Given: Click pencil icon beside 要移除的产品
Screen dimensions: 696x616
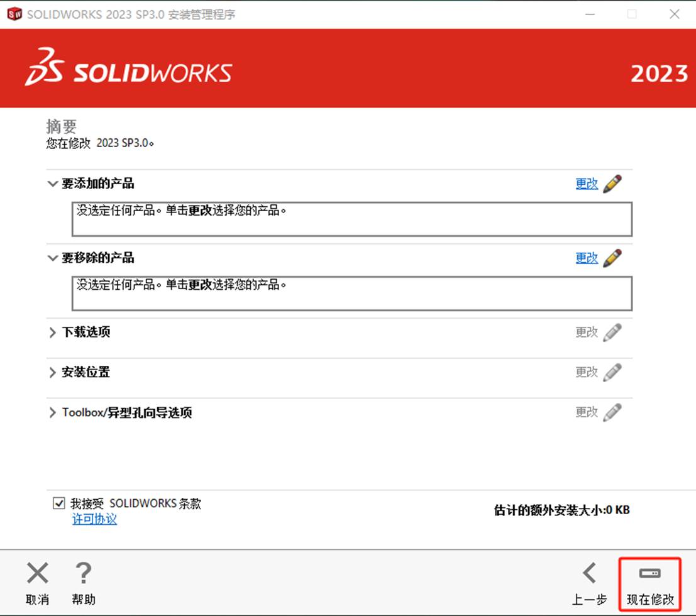Looking at the screenshot, I should 612,258.
